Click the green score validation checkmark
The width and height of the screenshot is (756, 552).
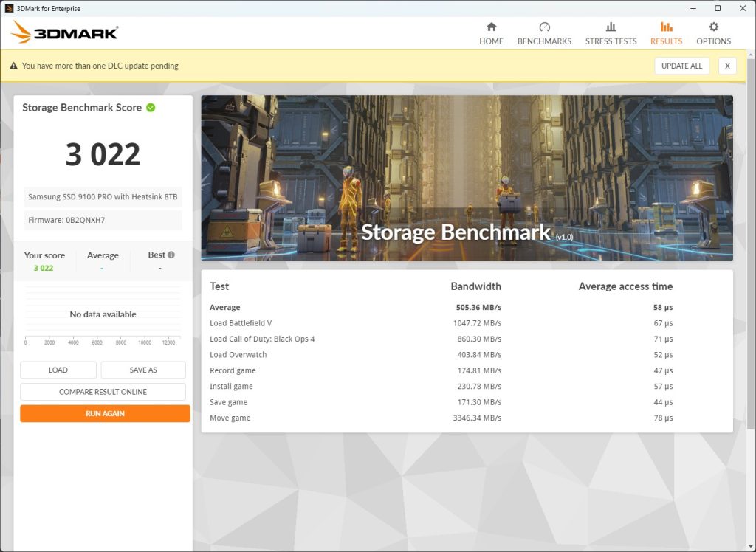[x=151, y=108]
